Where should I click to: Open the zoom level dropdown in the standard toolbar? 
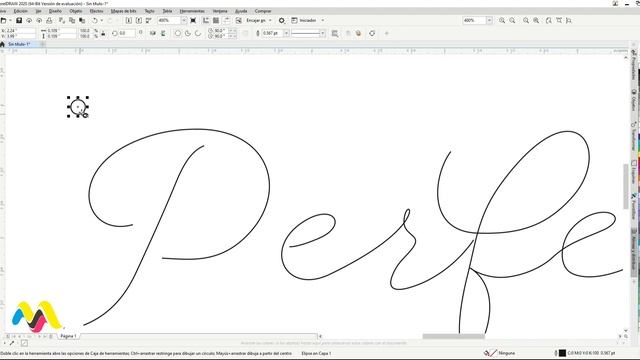[184, 20]
